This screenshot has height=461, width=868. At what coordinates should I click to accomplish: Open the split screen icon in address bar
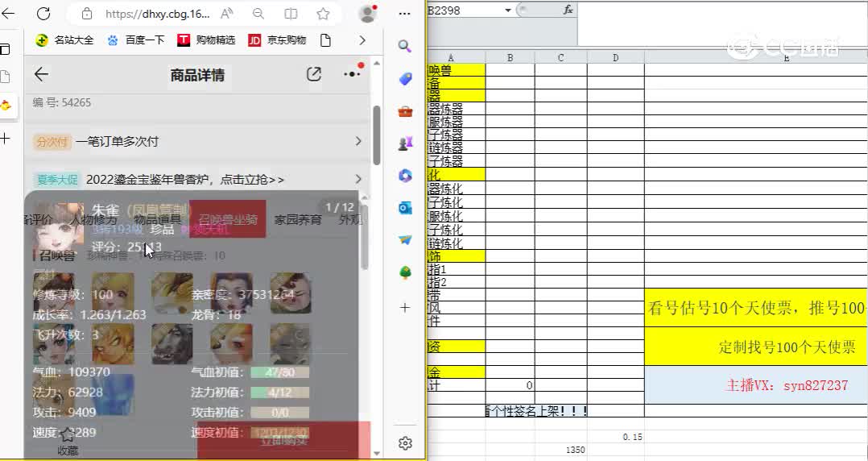click(x=291, y=14)
